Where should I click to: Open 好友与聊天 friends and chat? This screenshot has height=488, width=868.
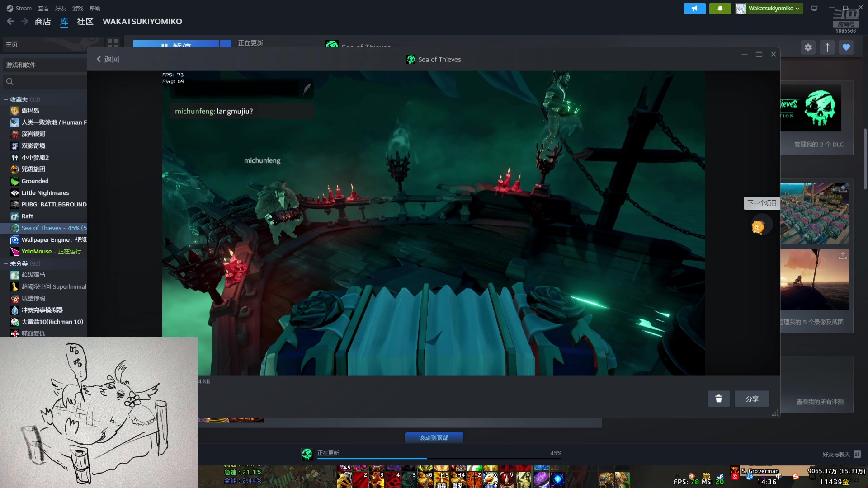click(841, 454)
